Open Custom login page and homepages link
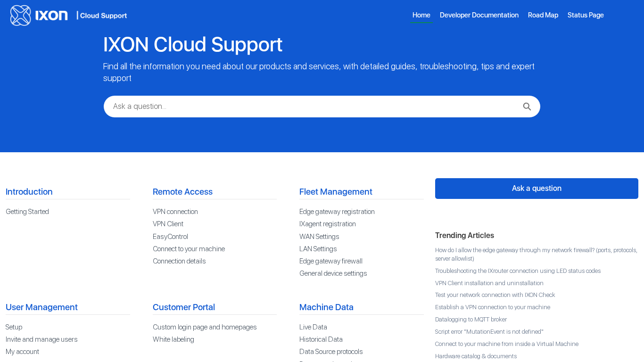This screenshot has width=644, height=362. (x=205, y=327)
